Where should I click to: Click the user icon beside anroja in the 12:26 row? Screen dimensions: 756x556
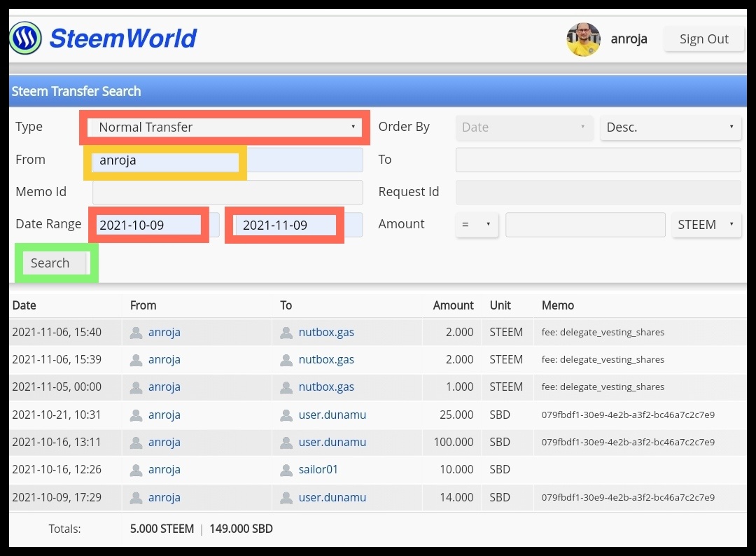point(136,470)
